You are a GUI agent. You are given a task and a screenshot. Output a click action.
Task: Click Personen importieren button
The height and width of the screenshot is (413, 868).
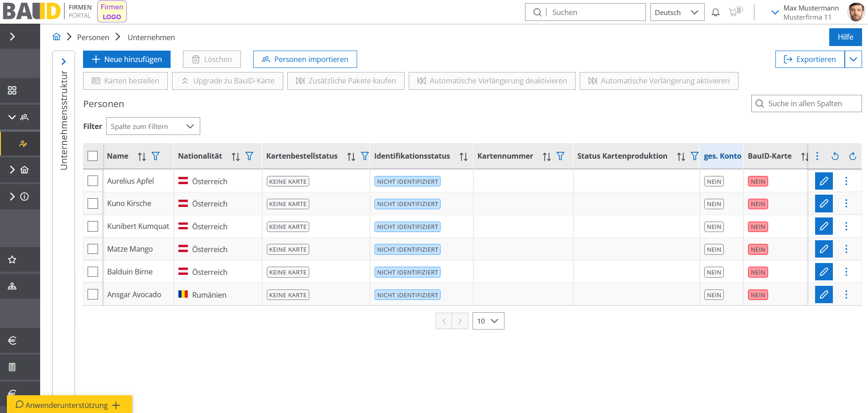tap(305, 59)
